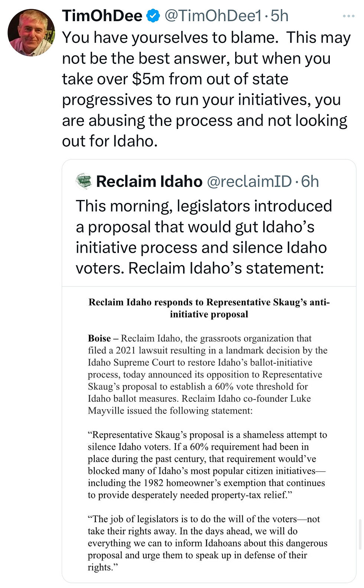Viewport: 364px width, 588px height.
Task: Click the scrollbar on the right edge
Action: click(x=360, y=534)
